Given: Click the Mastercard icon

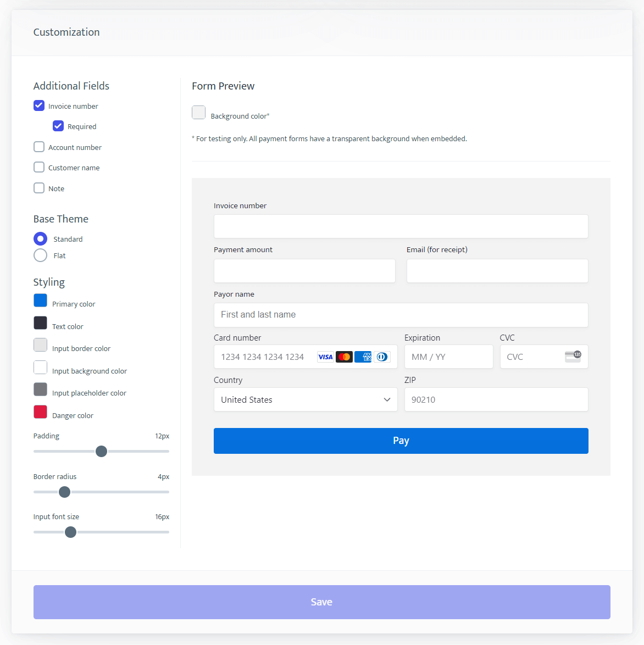Looking at the screenshot, I should coord(344,357).
